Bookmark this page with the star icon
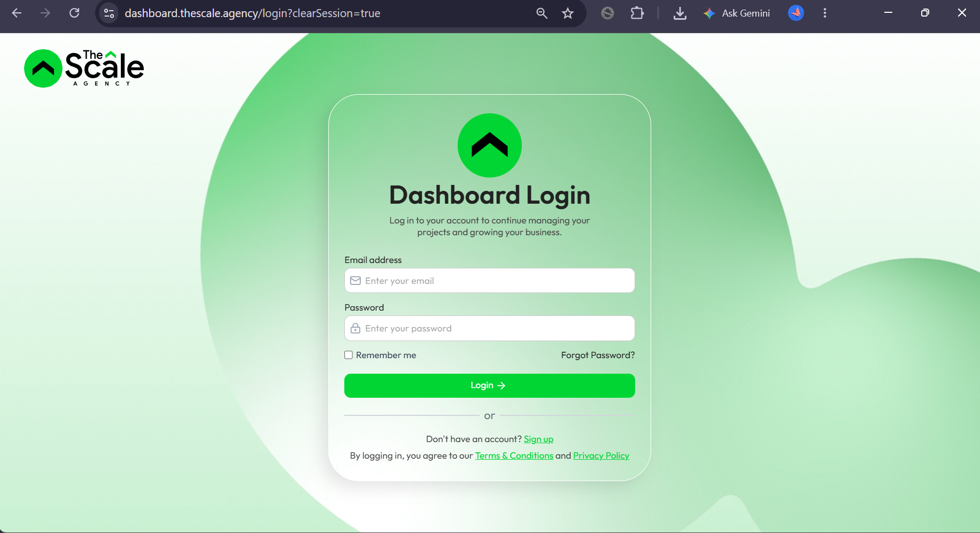Screen dimensions: 980x533 pos(568,13)
